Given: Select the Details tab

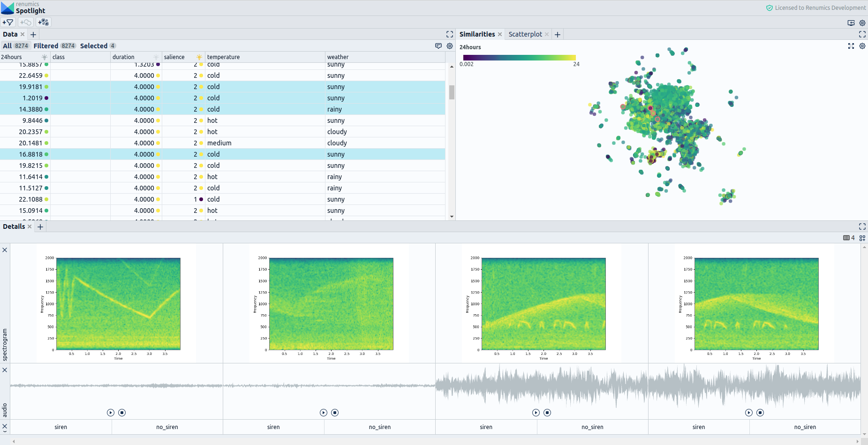Looking at the screenshot, I should pyautogui.click(x=14, y=226).
